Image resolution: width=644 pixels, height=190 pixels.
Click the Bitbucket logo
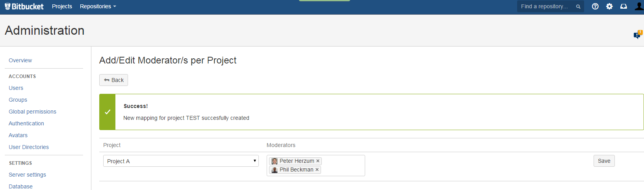24,6
